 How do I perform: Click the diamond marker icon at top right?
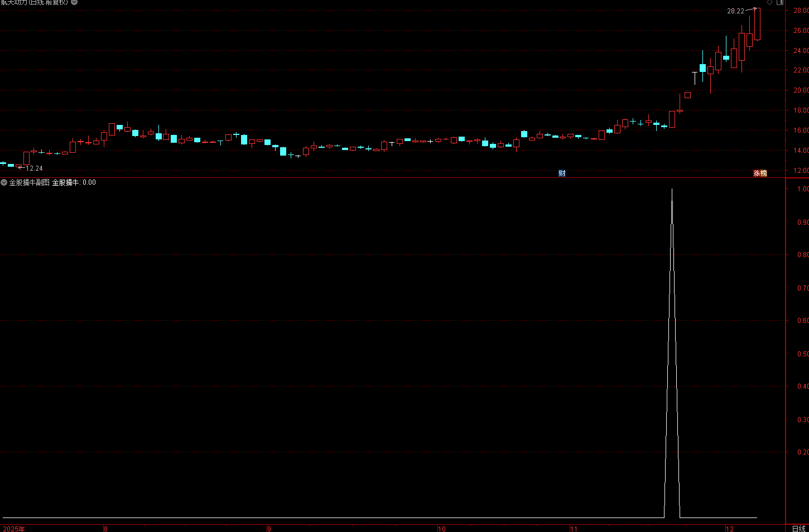pos(770,2)
